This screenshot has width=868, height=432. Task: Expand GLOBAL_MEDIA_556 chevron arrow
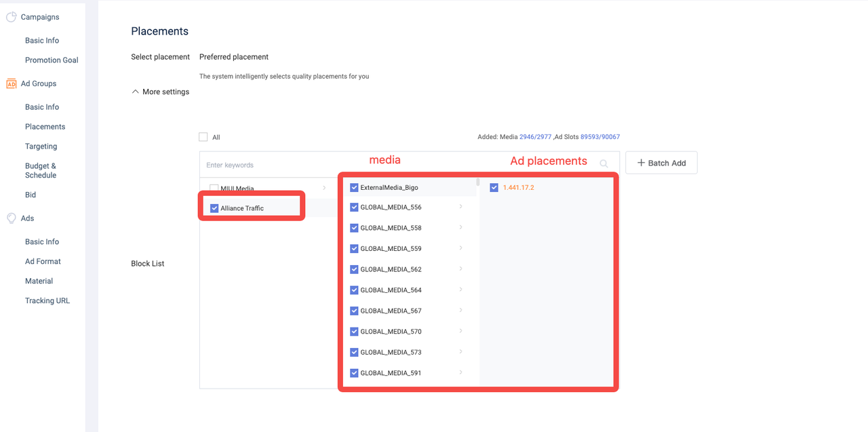coord(461,207)
